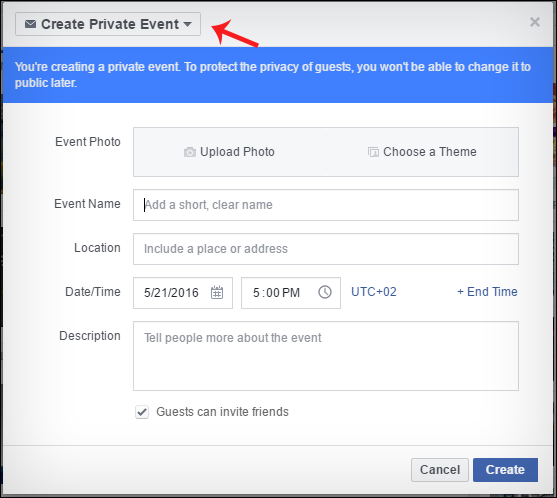Open the calendar picker icon in date field

[x=217, y=292]
